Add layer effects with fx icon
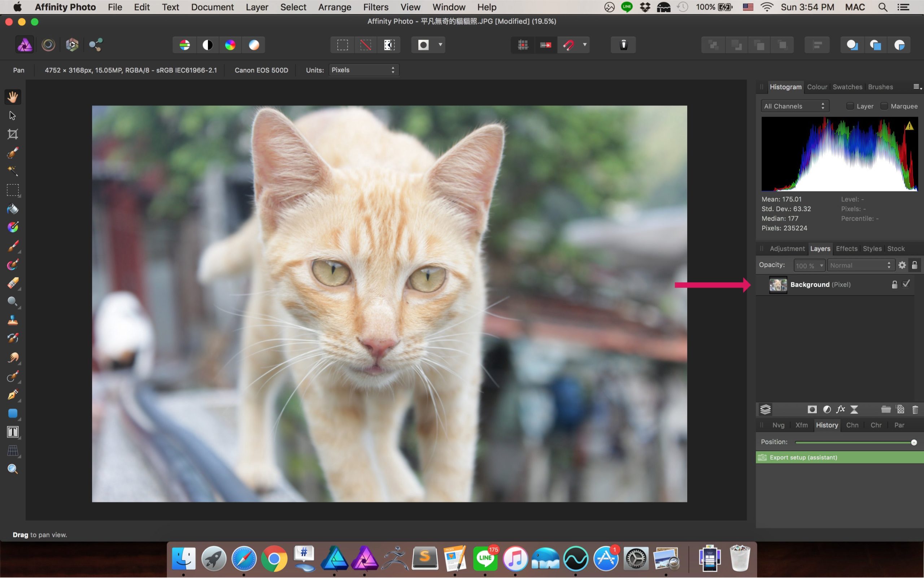This screenshot has width=924, height=578. point(840,410)
